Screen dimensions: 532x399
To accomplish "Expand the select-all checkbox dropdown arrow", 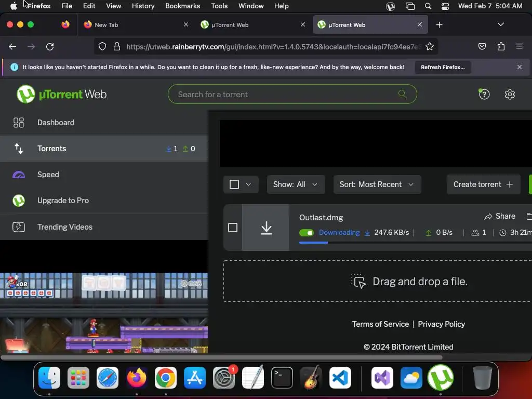I will click(x=248, y=184).
